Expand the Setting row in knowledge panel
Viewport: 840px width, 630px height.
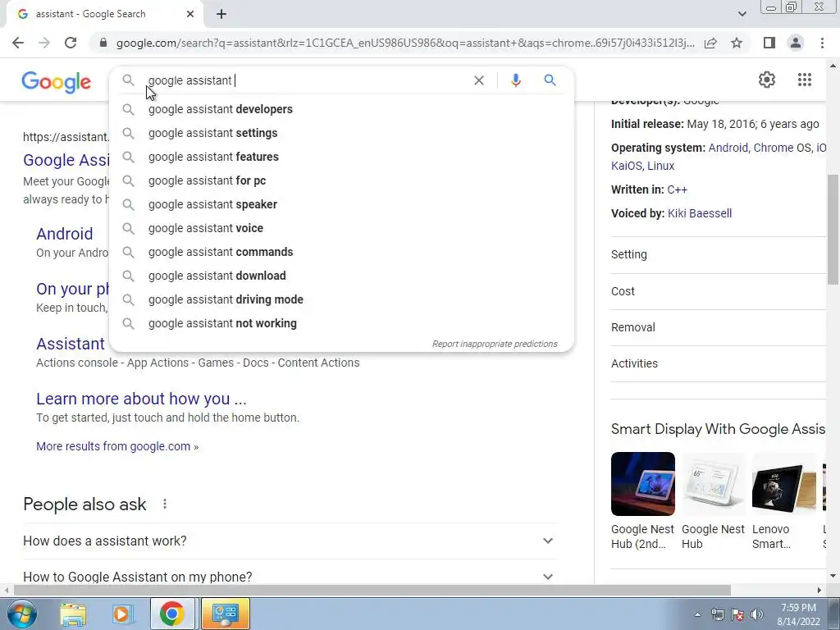pyautogui.click(x=718, y=255)
